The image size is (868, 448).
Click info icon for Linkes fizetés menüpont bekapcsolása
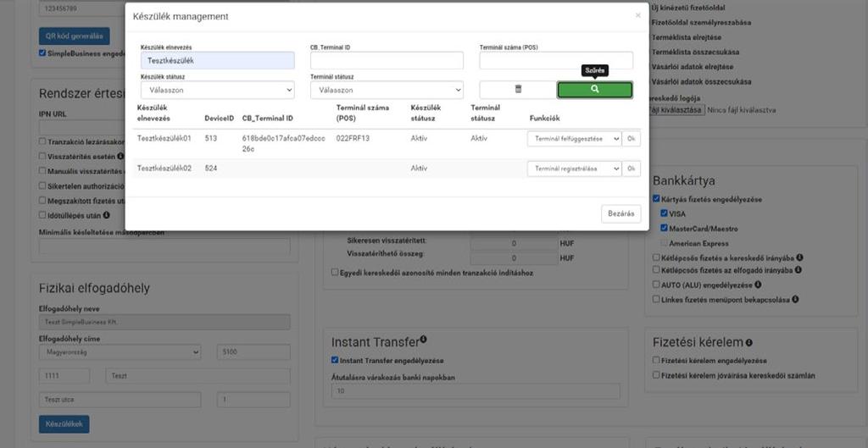tap(795, 299)
